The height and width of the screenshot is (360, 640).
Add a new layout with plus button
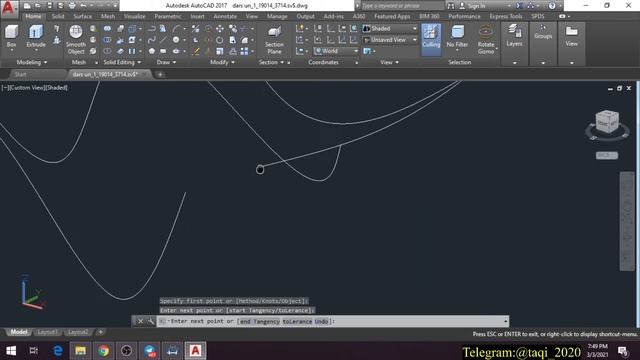[x=100, y=332]
